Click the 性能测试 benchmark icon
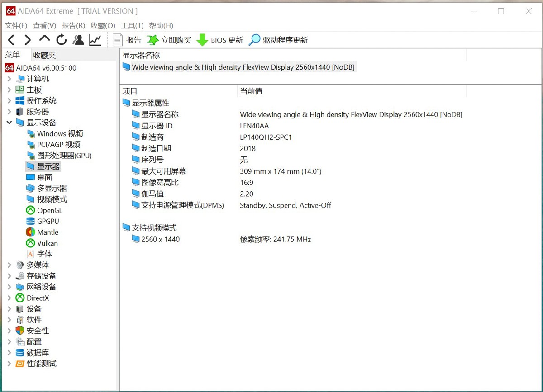This screenshot has width=543, height=392. pos(20,364)
